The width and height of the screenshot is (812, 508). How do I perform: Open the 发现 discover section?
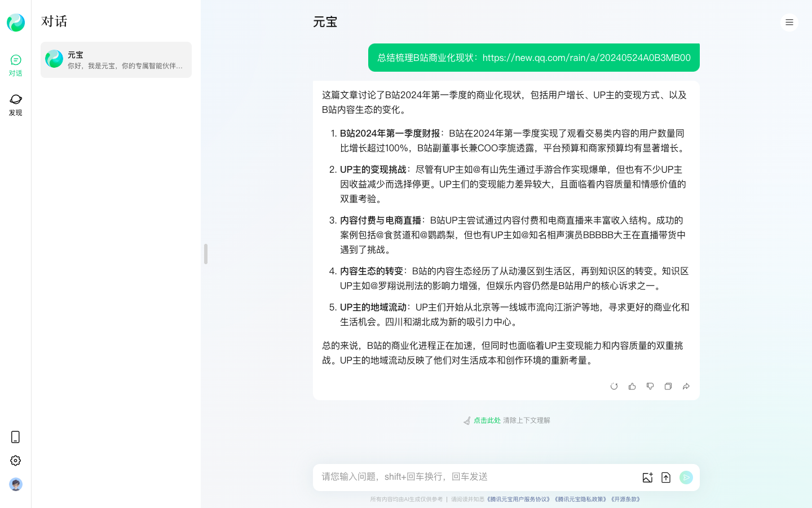point(16,105)
